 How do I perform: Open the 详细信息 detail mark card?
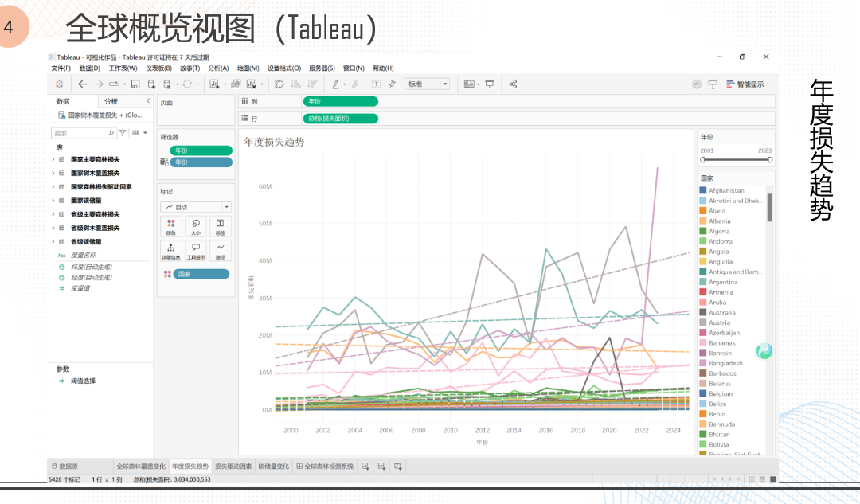coord(171,250)
